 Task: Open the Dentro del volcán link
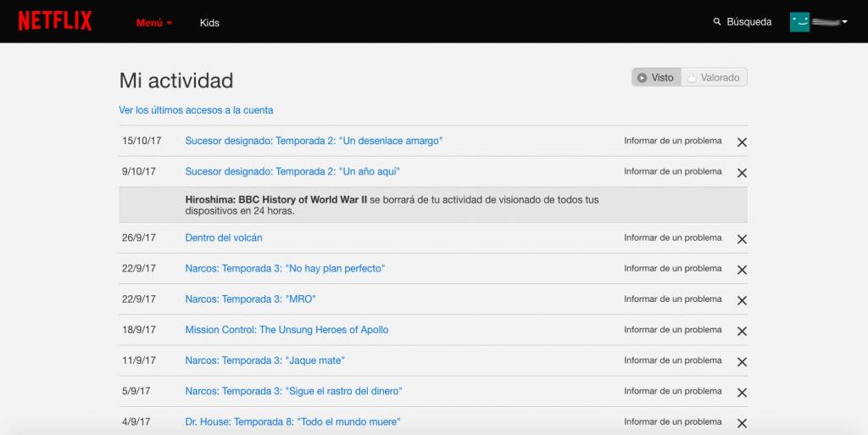(224, 237)
